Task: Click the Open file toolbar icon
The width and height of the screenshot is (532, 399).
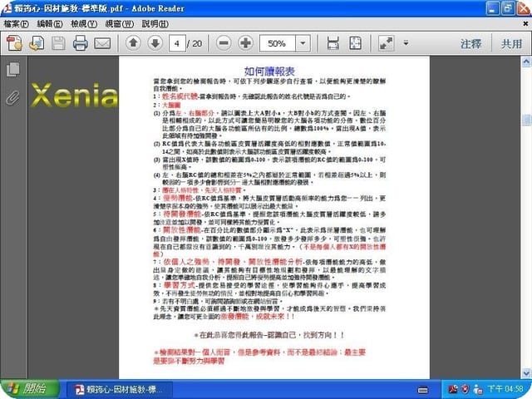Action: (x=37, y=43)
